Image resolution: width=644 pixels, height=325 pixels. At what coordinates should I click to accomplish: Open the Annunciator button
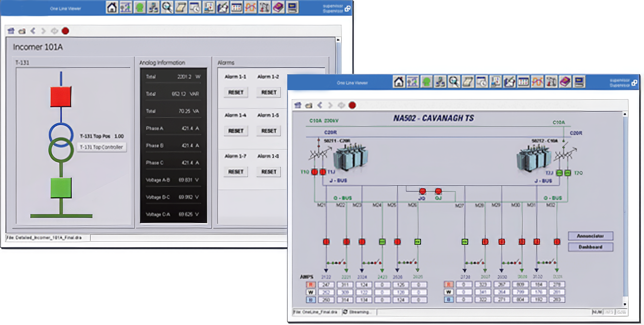coord(591,236)
